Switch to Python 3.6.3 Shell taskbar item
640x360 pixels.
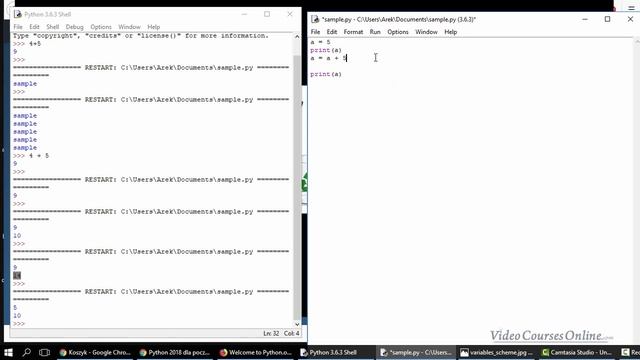336,352
